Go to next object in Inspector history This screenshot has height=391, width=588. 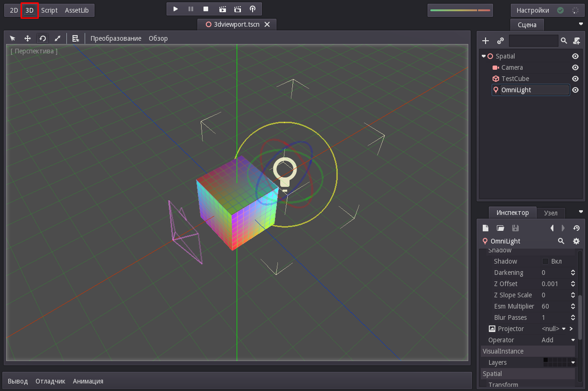563,228
